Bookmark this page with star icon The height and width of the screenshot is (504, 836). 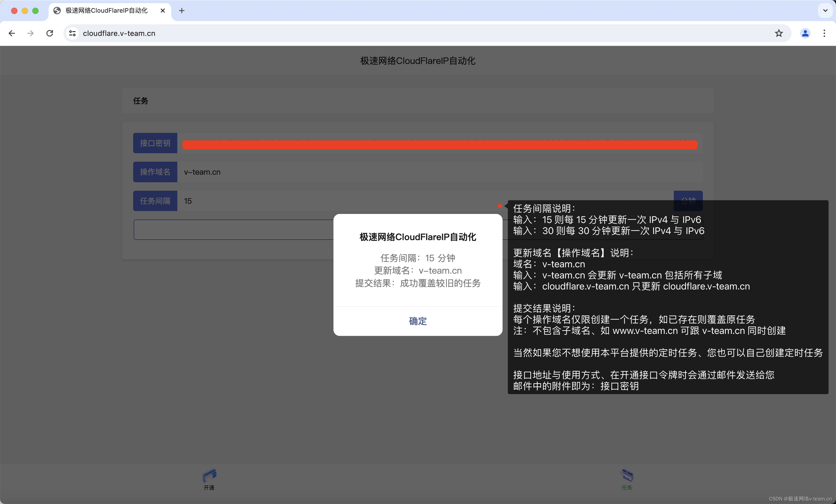coord(779,33)
